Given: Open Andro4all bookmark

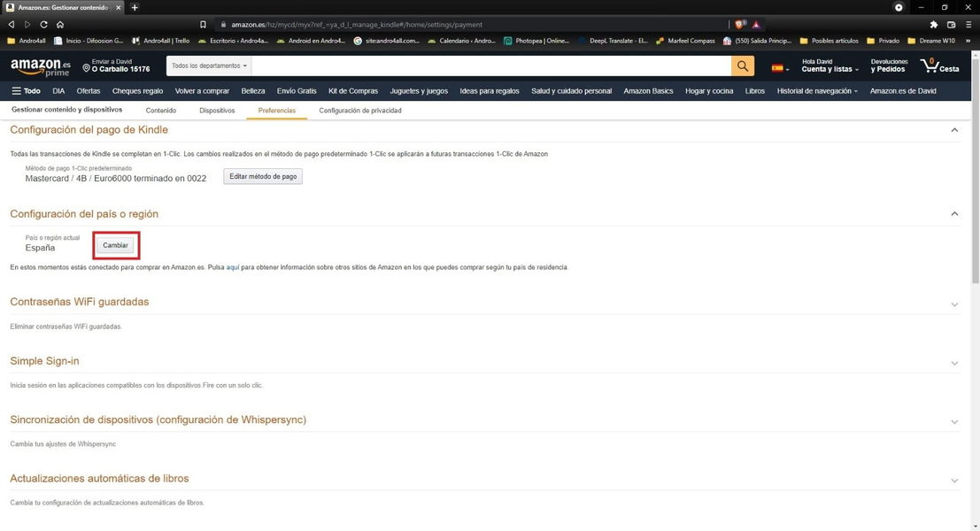Looking at the screenshot, I should tap(26, 41).
